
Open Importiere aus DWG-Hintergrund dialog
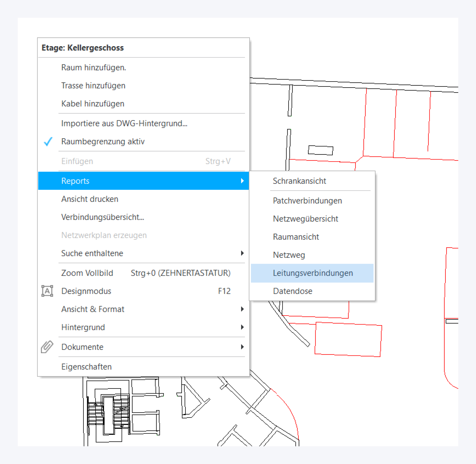pyautogui.click(x=124, y=123)
